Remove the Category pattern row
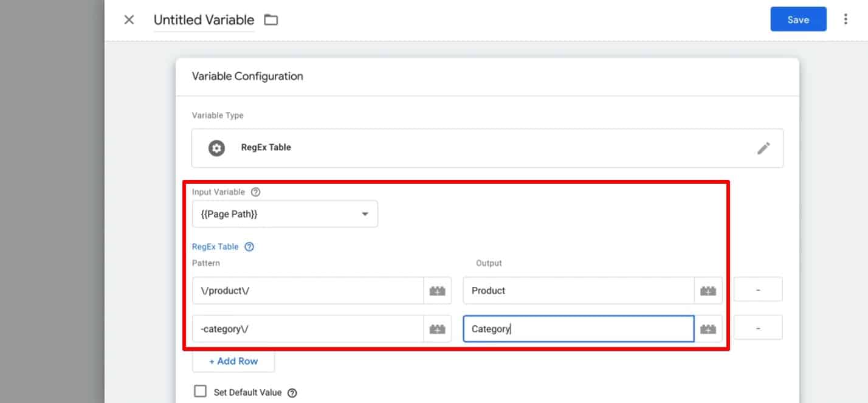The image size is (868, 403). [x=757, y=327]
